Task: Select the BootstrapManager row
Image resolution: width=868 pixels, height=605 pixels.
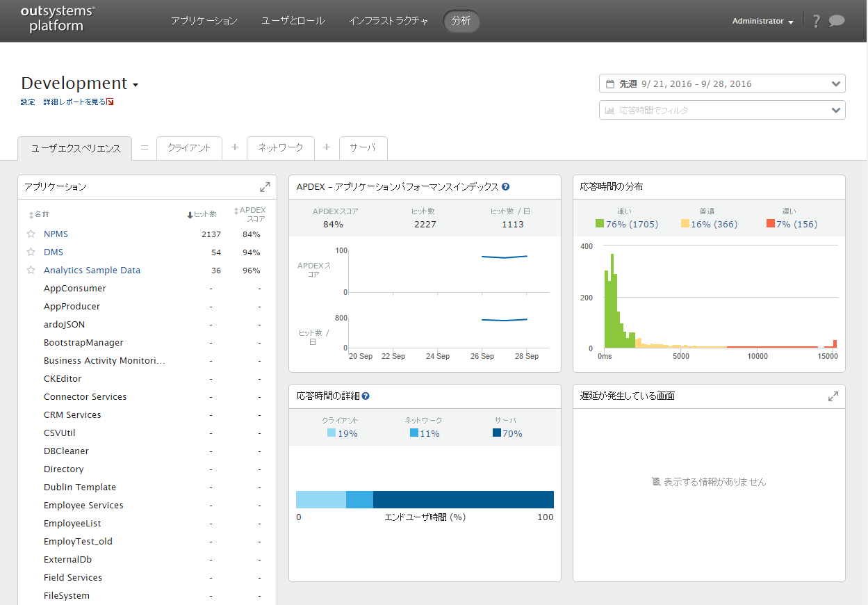Action: (147, 343)
